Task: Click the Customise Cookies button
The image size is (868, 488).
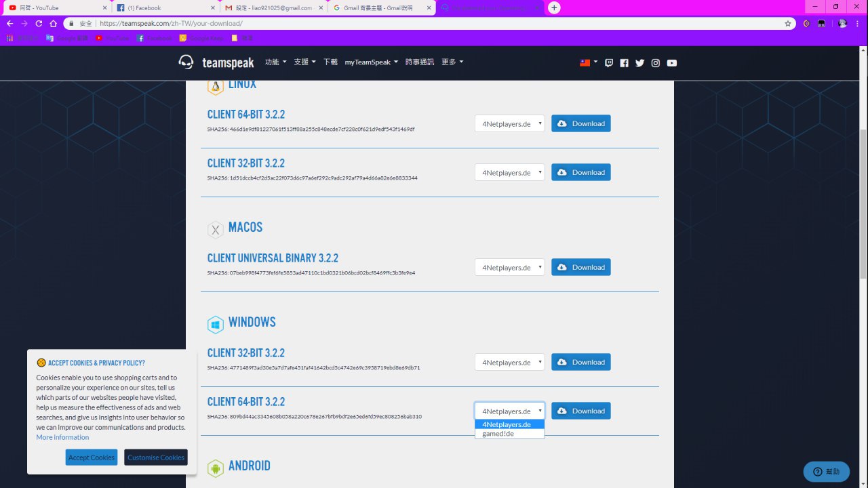Action: point(156,457)
